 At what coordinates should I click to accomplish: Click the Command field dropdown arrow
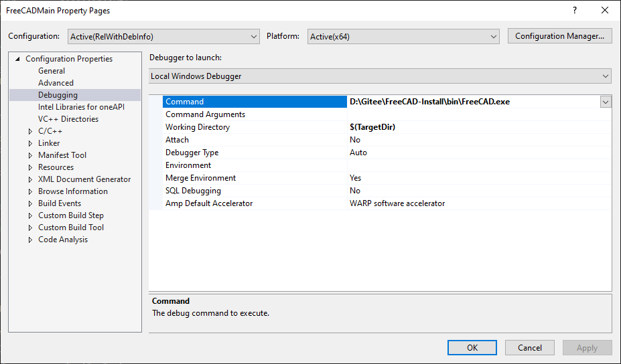tap(606, 102)
